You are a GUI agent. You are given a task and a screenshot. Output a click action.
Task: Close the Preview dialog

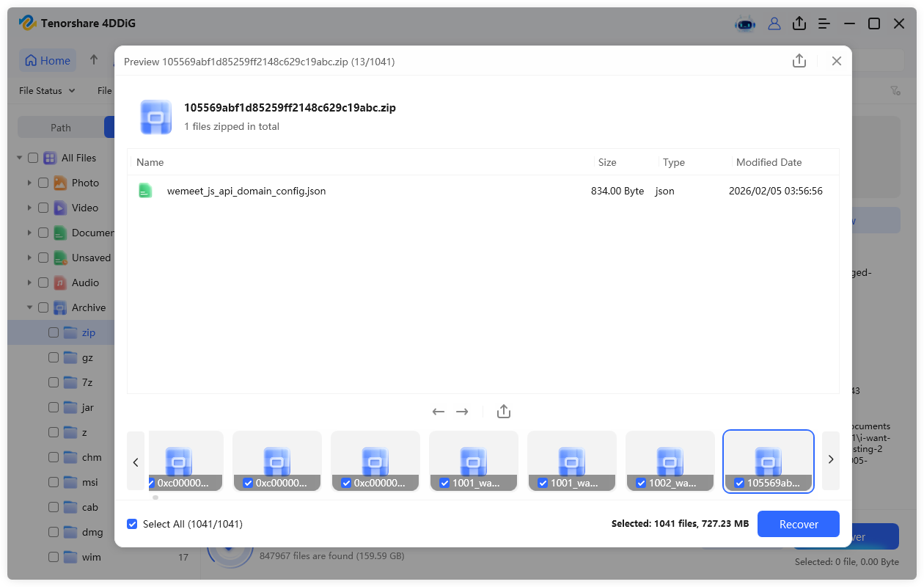point(837,62)
